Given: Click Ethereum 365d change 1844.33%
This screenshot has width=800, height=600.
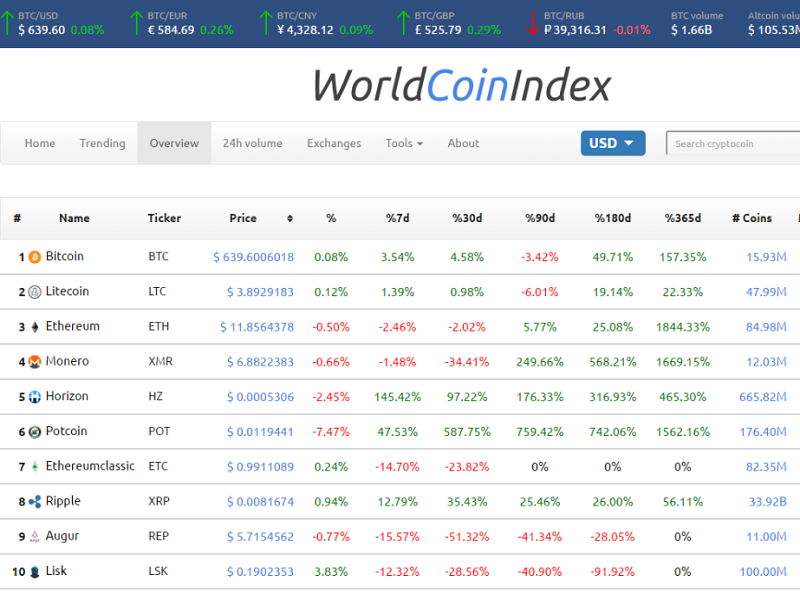Looking at the screenshot, I should tap(683, 327).
